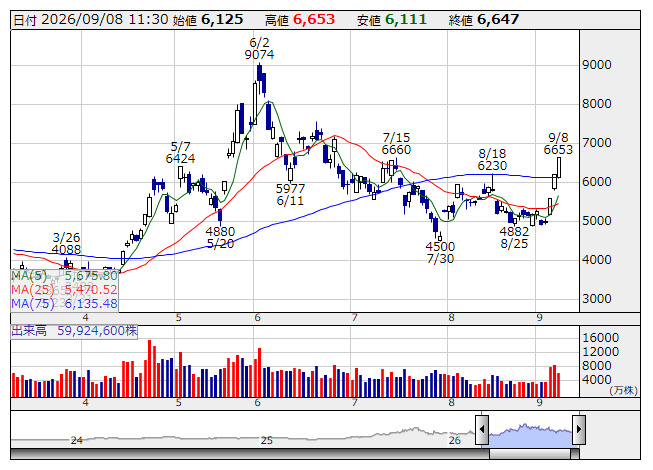Click the 5/20 4880 low label
The image size is (653, 470).
coord(220,237)
